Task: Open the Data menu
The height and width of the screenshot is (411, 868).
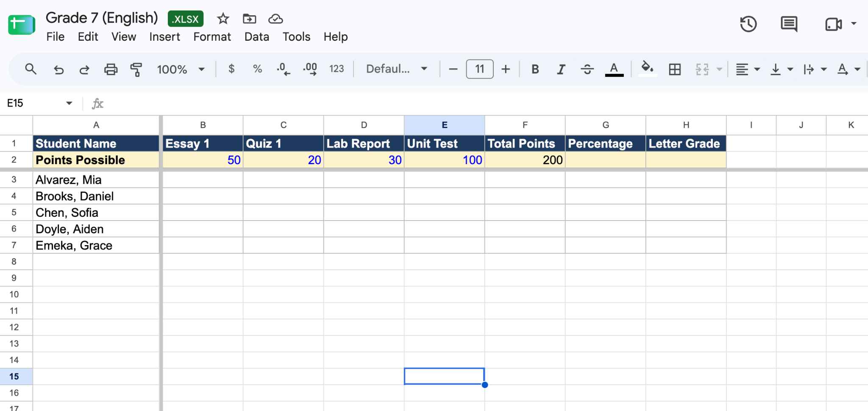Action: tap(257, 37)
